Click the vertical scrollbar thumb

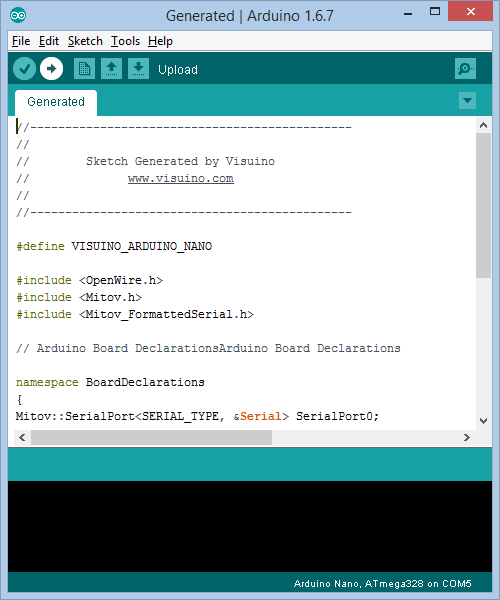click(x=484, y=205)
